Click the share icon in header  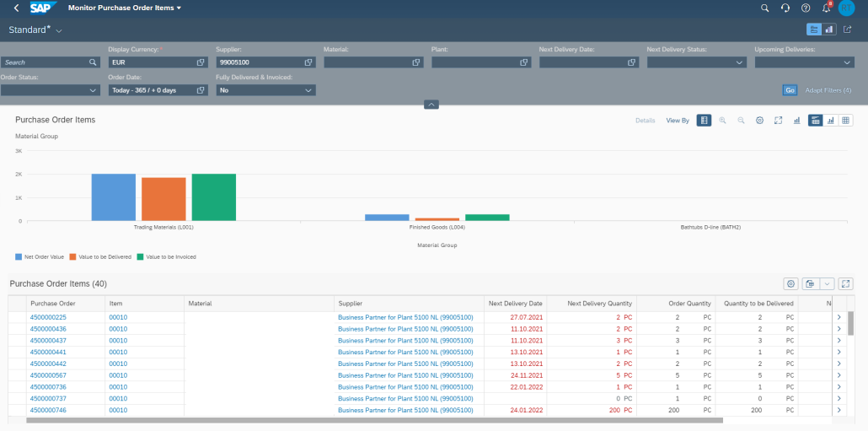[x=848, y=30]
